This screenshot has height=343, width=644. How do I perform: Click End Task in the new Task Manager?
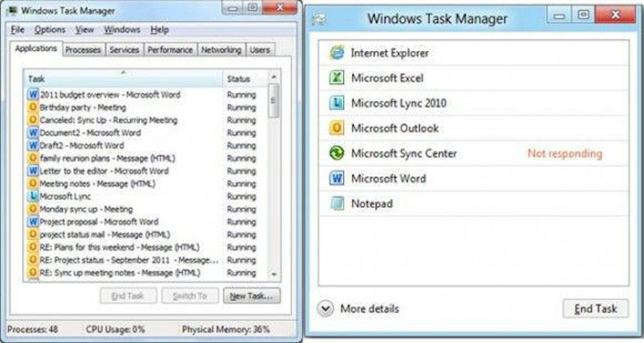click(x=595, y=309)
